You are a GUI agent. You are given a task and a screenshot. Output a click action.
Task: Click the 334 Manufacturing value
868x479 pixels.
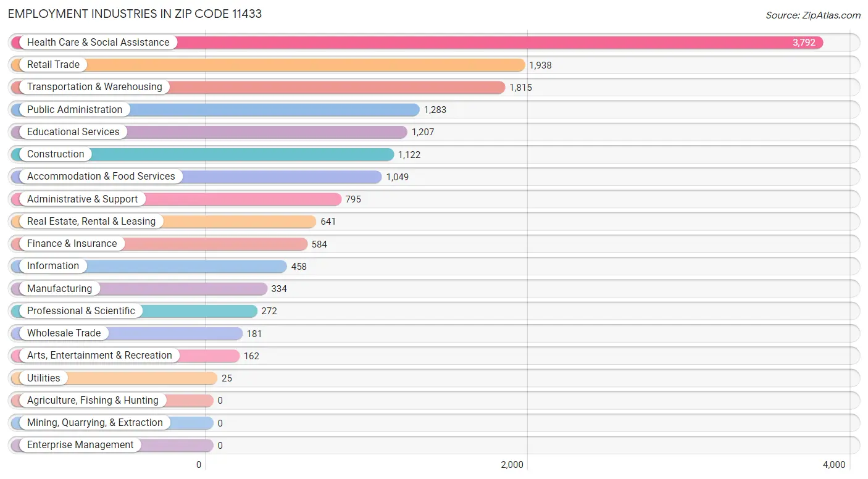(279, 289)
